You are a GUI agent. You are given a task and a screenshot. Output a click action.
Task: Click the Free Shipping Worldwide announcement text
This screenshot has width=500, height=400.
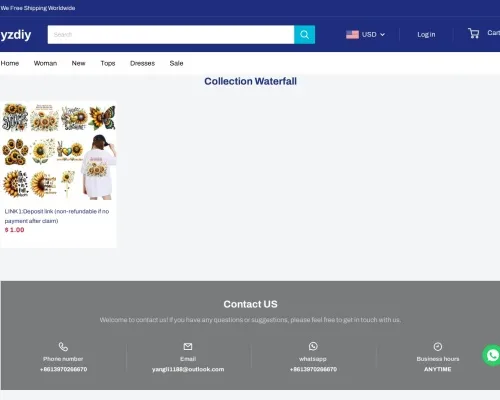pos(38,8)
